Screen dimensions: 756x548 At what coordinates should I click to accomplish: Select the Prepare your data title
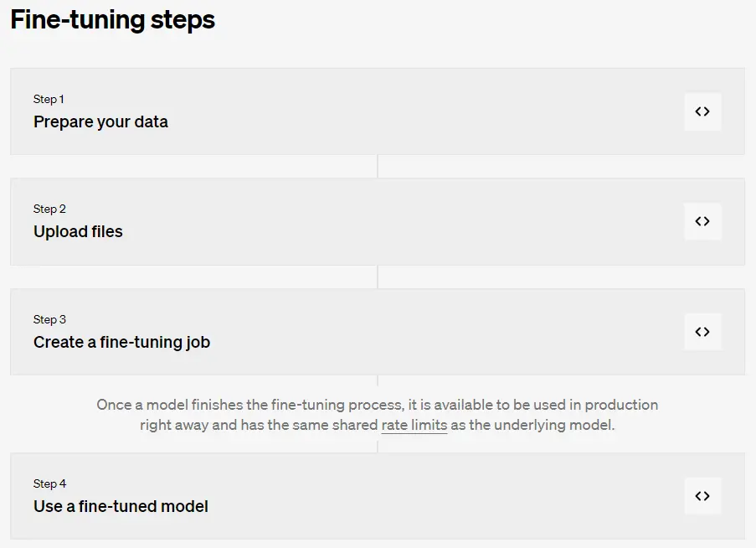tap(100, 122)
